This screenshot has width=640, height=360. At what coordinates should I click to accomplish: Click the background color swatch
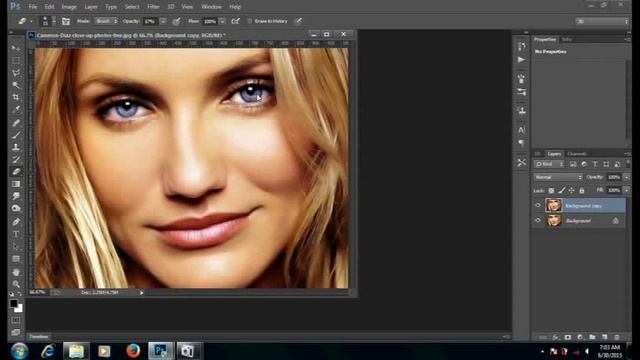coord(19,309)
